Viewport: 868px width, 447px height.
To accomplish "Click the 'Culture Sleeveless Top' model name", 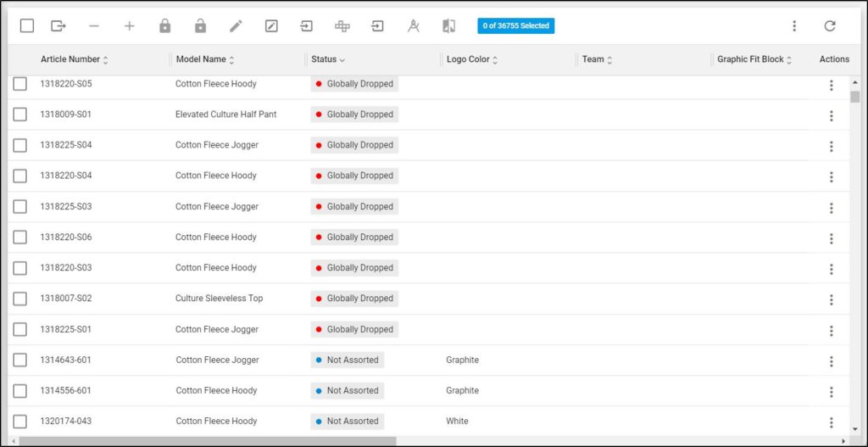I will (x=220, y=299).
